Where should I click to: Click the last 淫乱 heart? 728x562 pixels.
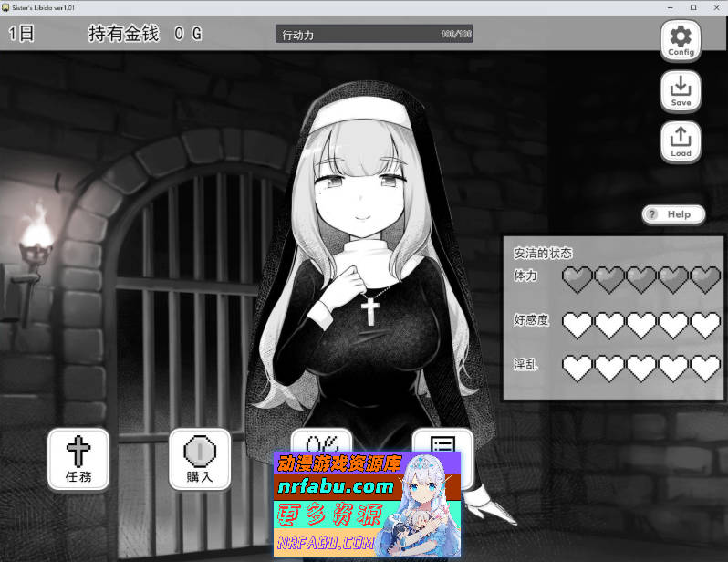point(705,368)
